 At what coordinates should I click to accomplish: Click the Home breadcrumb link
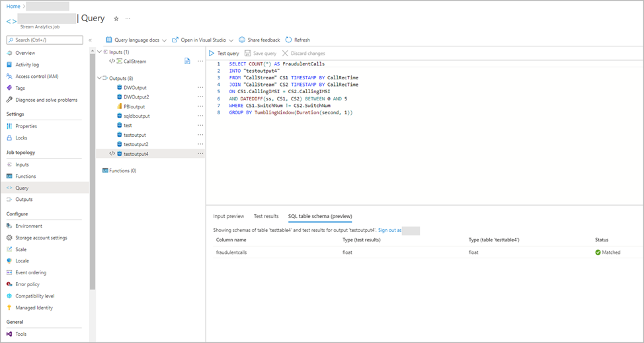[x=13, y=6]
